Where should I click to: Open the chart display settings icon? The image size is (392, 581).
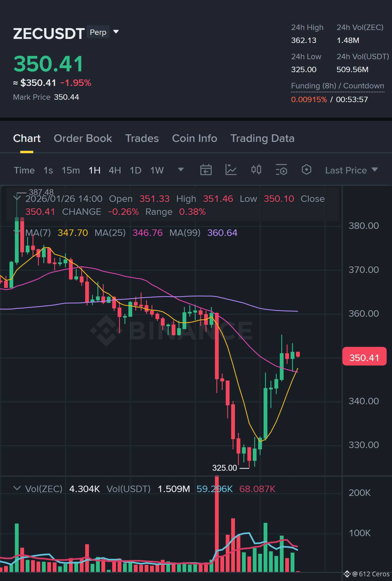pyautogui.click(x=281, y=170)
